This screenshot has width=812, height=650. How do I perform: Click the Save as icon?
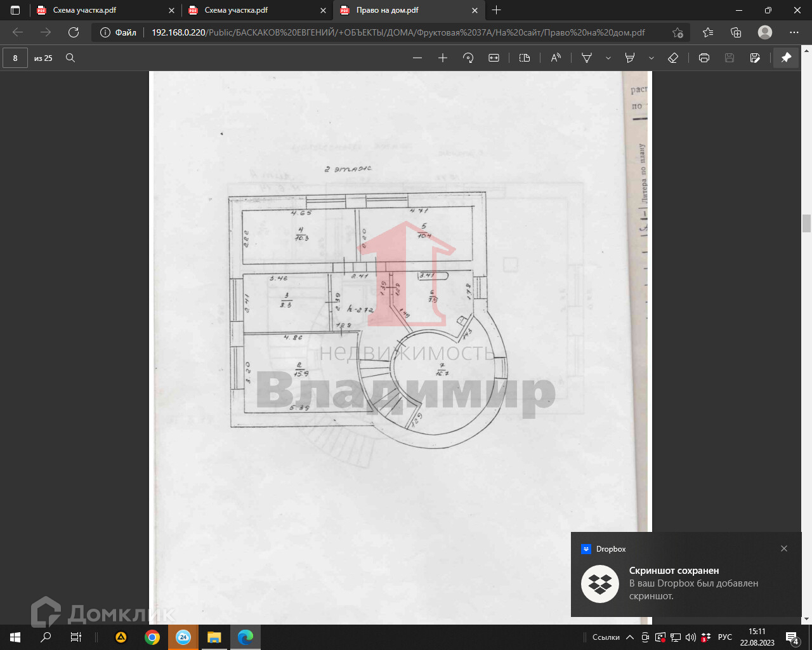point(755,58)
